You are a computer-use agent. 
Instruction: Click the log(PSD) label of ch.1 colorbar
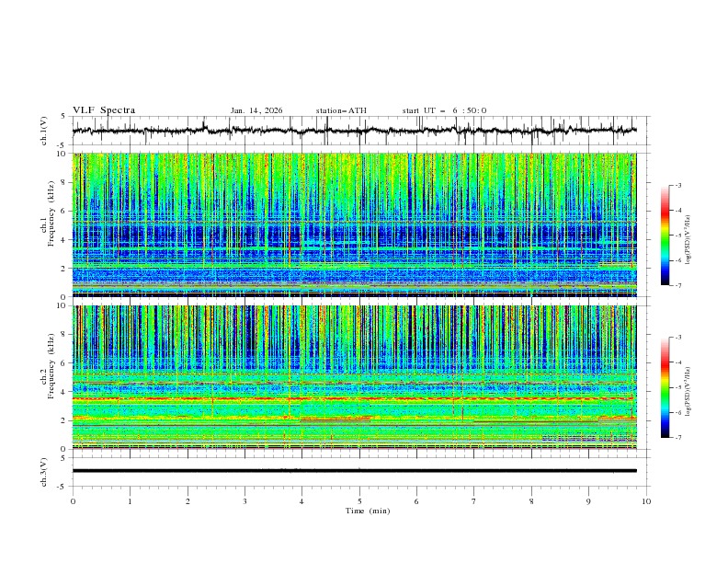click(x=688, y=240)
